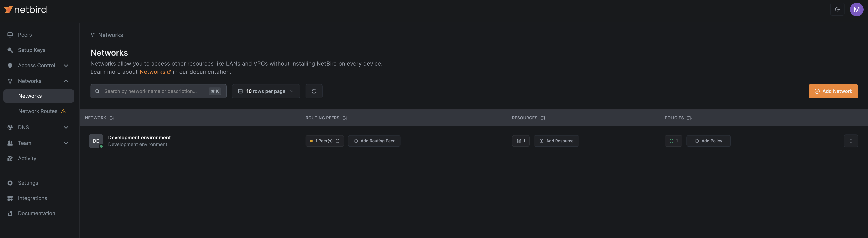The width and height of the screenshot is (868, 238).
Task: Toggle dark mode with the moon icon
Action: [837, 9]
